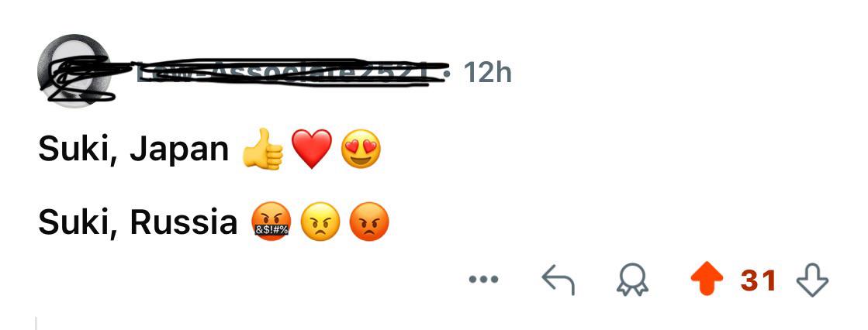
Task: Click the red heart emoji
Action: (312, 149)
